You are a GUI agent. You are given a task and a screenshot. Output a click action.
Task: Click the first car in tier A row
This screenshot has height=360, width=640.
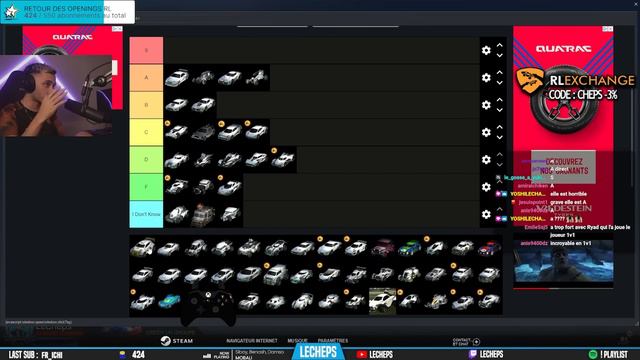click(x=176, y=78)
